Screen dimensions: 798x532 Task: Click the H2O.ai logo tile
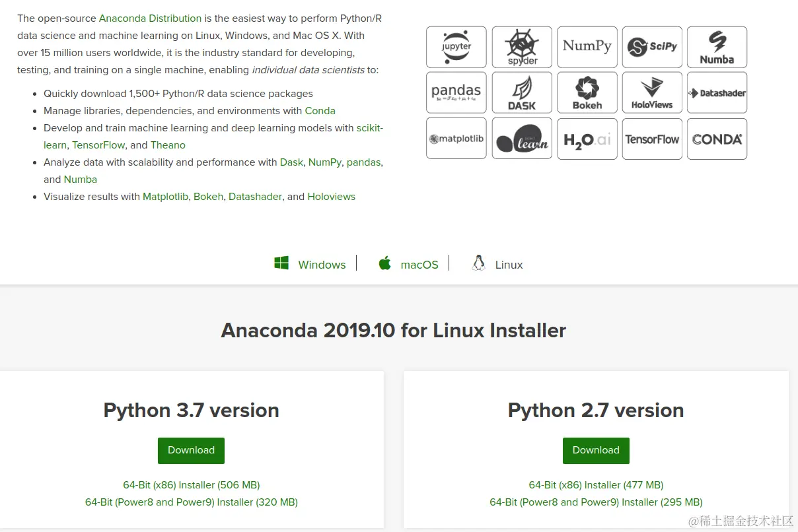pos(587,139)
